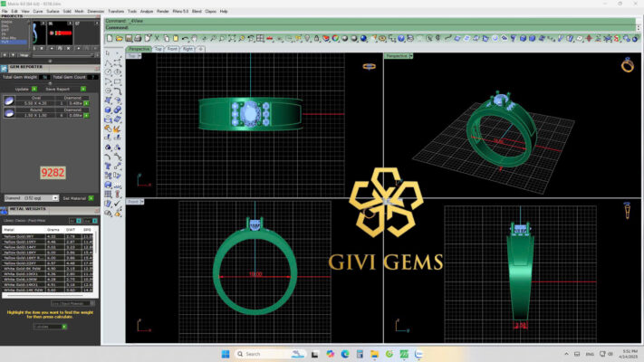Open the Perspective viewport title dropdown
This screenshot has width=644, height=362.
coord(410,56)
